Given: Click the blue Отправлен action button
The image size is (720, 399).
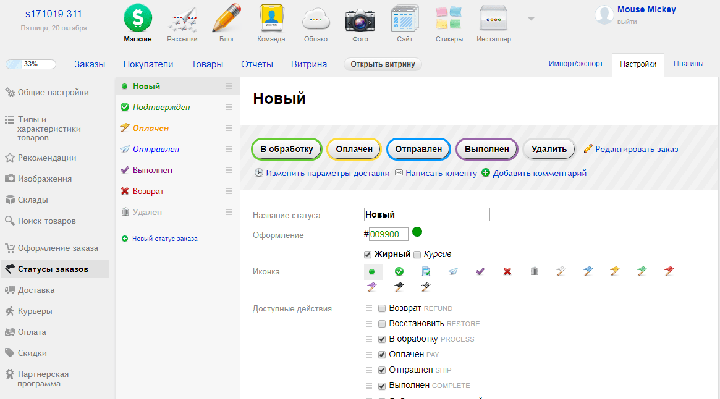Looking at the screenshot, I should click(x=418, y=149).
